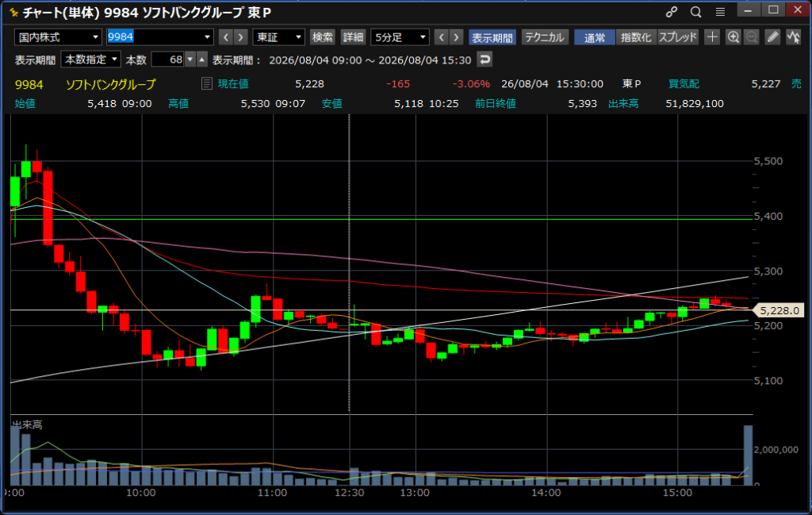Open the hamburger menu in title bar

click(720, 12)
